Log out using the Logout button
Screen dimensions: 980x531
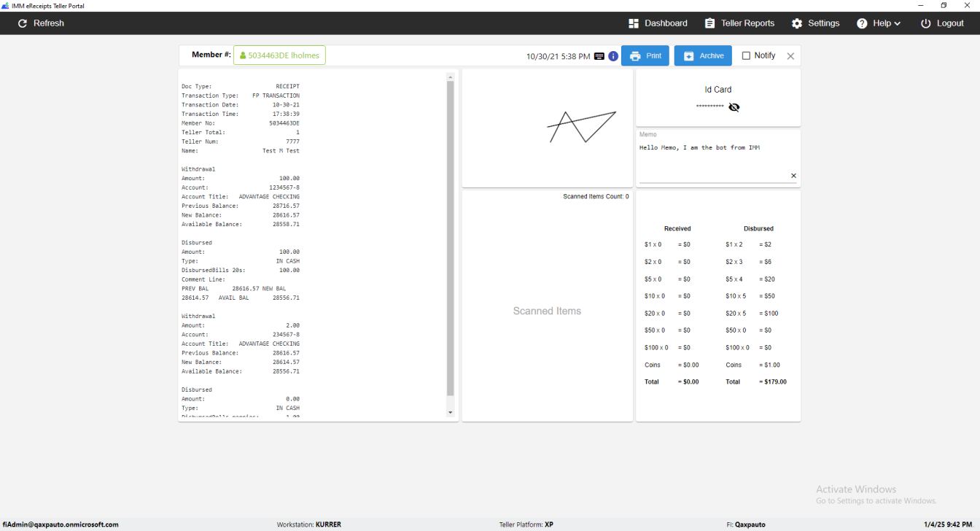(x=942, y=23)
